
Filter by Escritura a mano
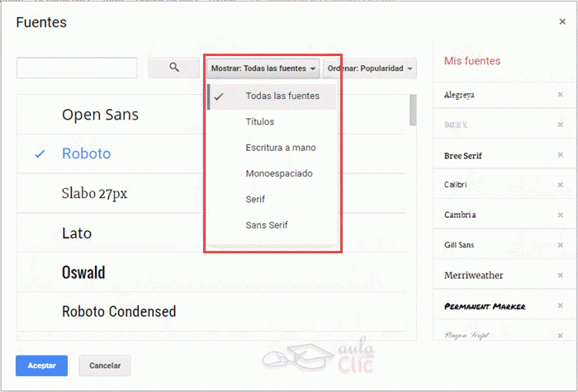pos(280,148)
